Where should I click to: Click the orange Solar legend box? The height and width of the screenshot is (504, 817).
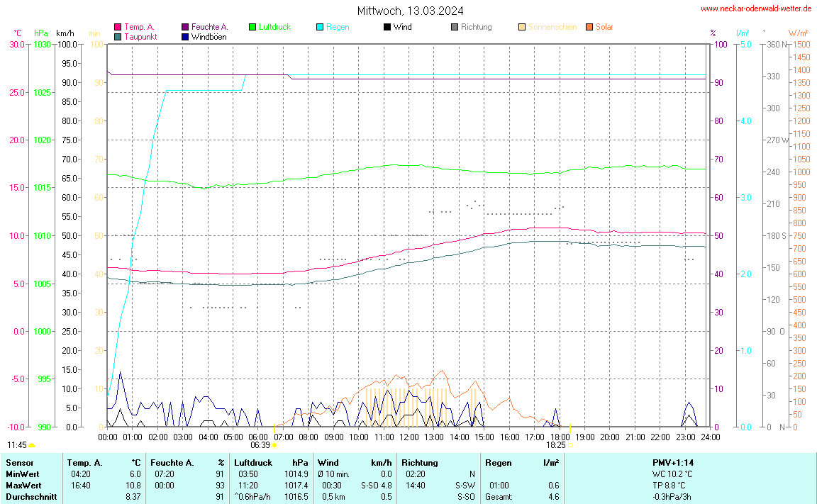pyautogui.click(x=589, y=27)
